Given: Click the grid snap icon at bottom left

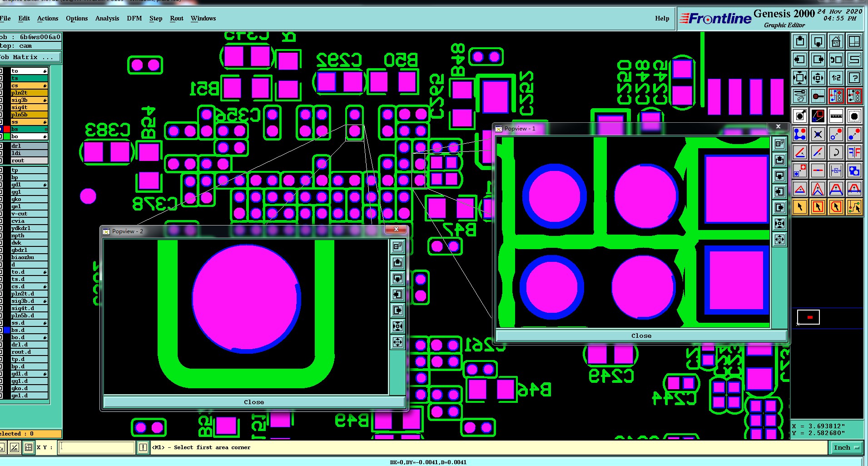Looking at the screenshot, I should 28,447.
